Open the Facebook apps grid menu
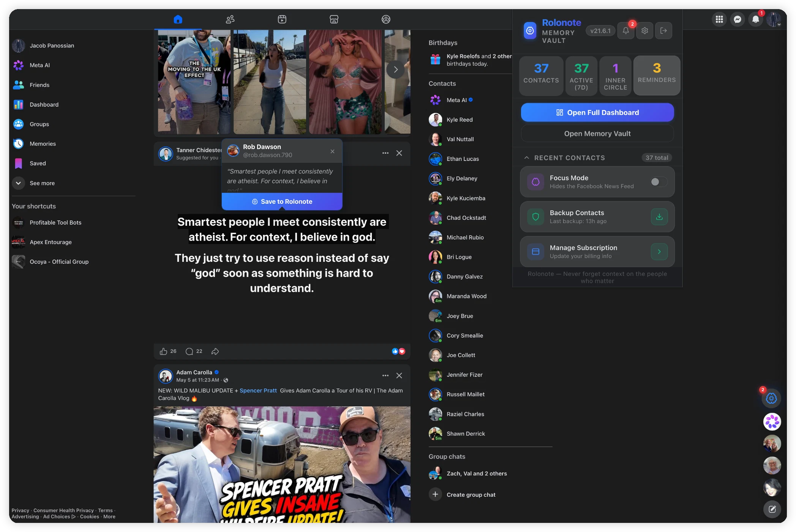The image size is (796, 532). (719, 19)
